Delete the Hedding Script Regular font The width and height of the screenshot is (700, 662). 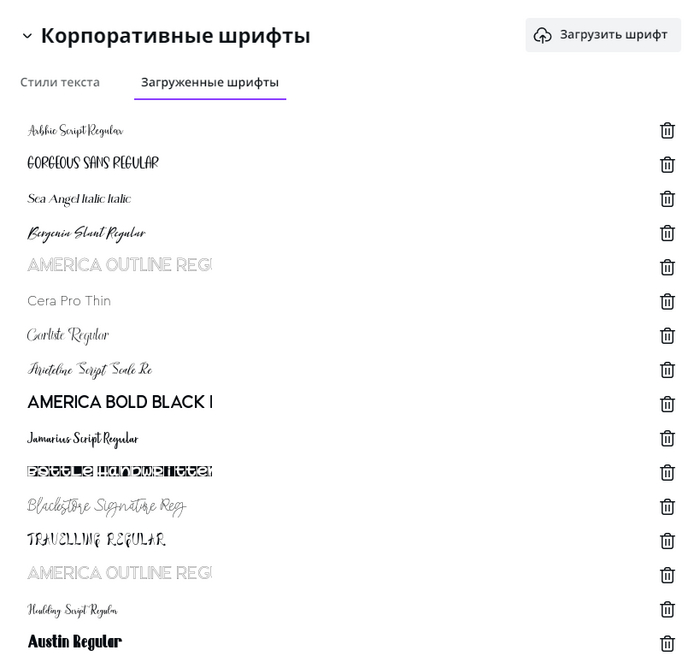coord(667,610)
